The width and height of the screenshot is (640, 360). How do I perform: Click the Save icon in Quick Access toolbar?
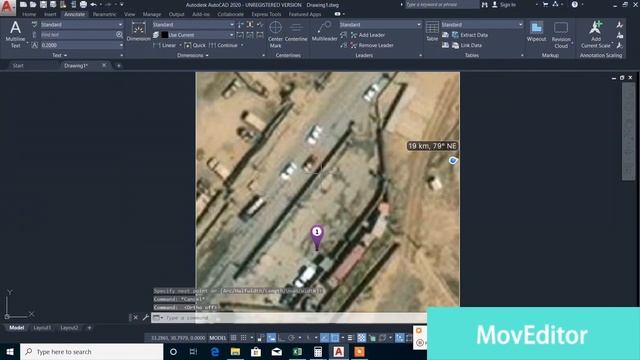43,4
